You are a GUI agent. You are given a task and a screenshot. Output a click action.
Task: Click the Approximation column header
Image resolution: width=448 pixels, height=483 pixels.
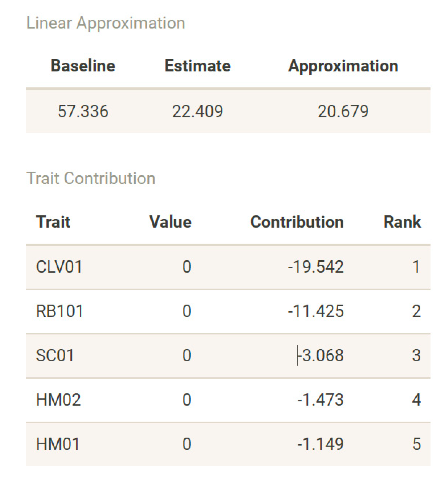[343, 66]
